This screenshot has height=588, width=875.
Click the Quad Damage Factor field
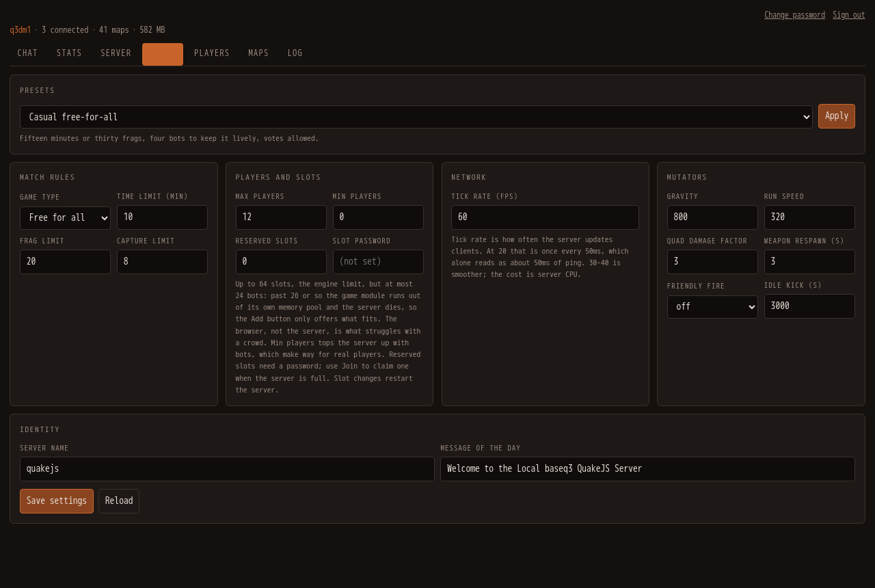[x=712, y=262]
